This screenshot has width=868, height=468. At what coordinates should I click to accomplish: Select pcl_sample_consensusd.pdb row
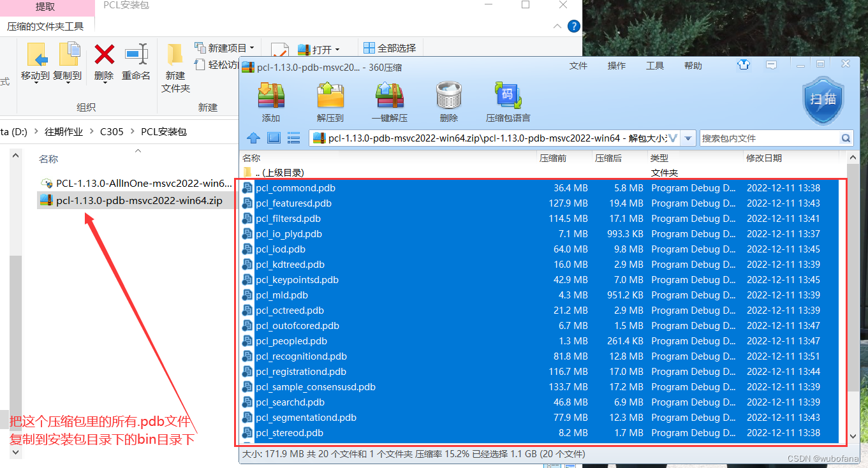[540, 387]
